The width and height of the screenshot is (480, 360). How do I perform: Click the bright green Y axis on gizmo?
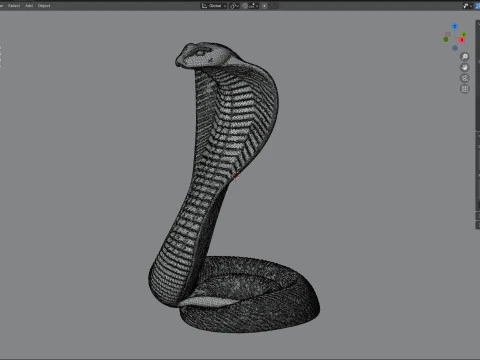(464, 34)
